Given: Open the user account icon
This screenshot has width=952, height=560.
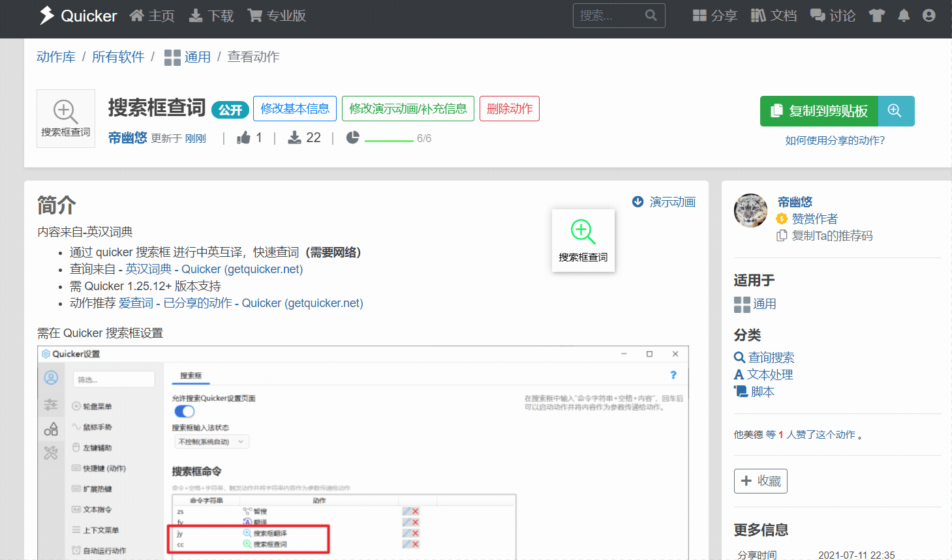Looking at the screenshot, I should (x=929, y=16).
